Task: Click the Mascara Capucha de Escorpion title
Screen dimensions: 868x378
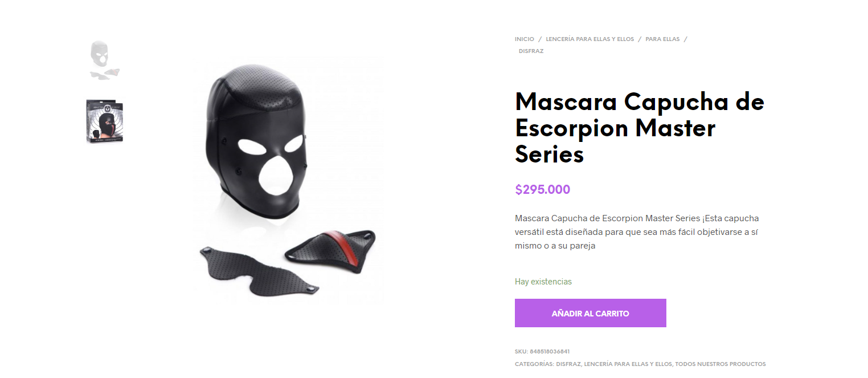Action: (x=639, y=128)
